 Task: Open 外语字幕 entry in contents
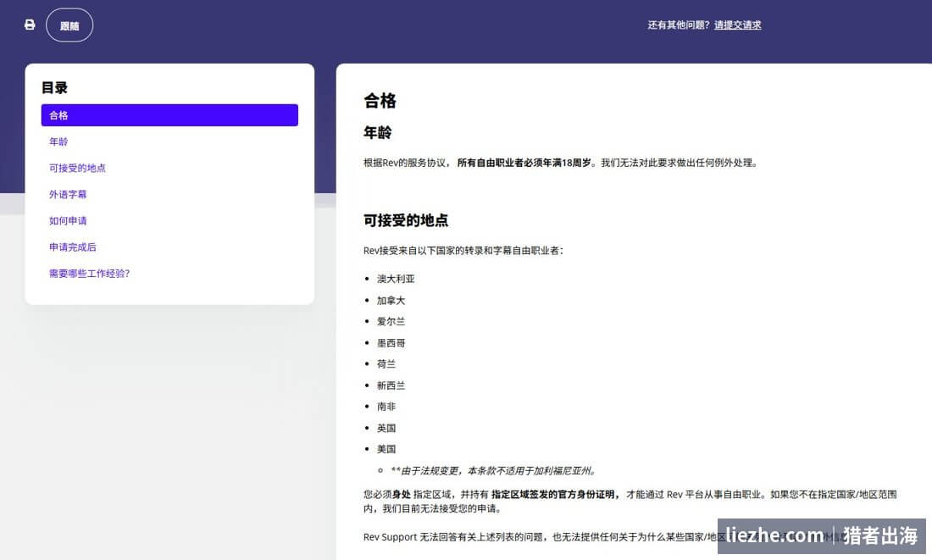[x=68, y=194]
